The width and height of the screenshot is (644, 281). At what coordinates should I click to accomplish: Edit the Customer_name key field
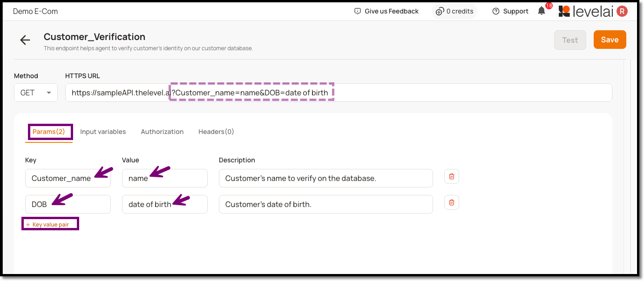68,178
